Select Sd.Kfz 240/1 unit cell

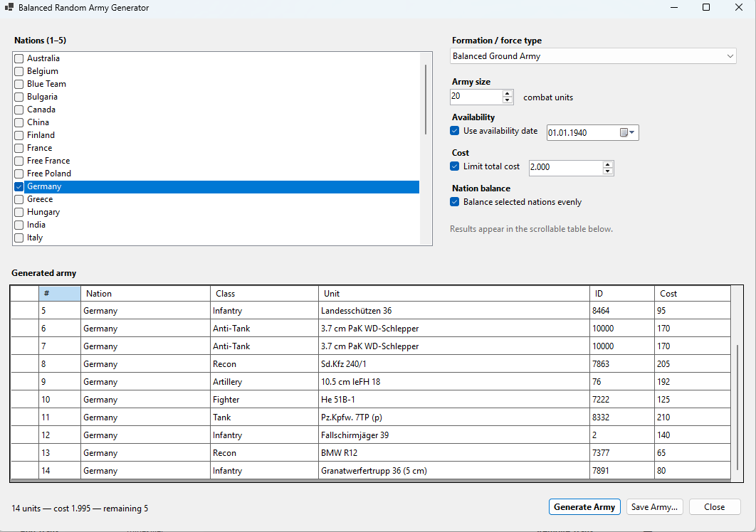point(454,364)
